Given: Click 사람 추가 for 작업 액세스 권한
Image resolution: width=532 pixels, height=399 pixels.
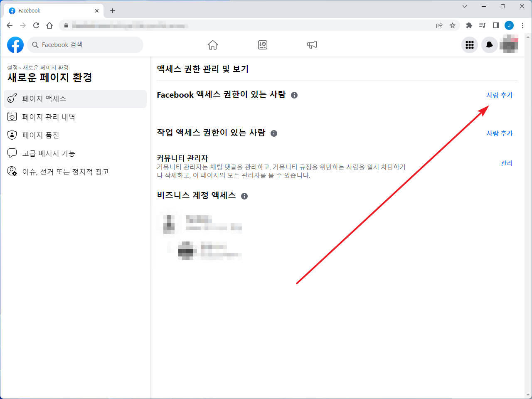Looking at the screenshot, I should (500, 133).
